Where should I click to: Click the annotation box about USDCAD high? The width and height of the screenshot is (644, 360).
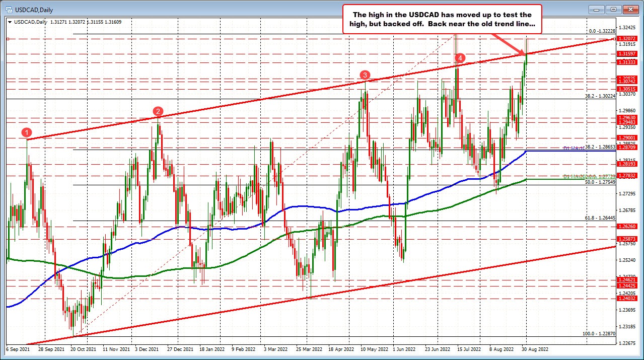[x=442, y=19]
